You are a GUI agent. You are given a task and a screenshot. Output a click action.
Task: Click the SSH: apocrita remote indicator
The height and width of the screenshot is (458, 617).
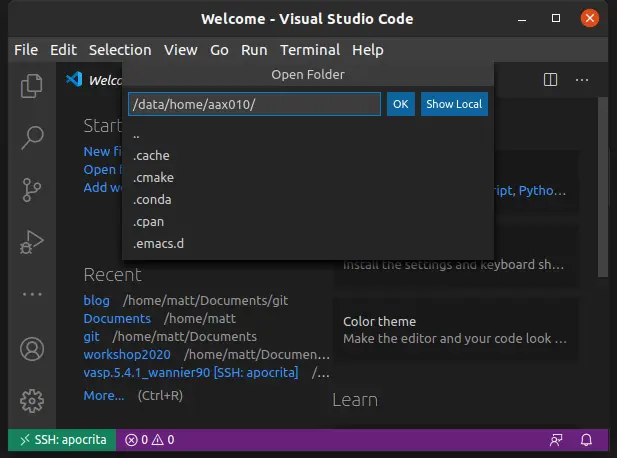pos(62,440)
